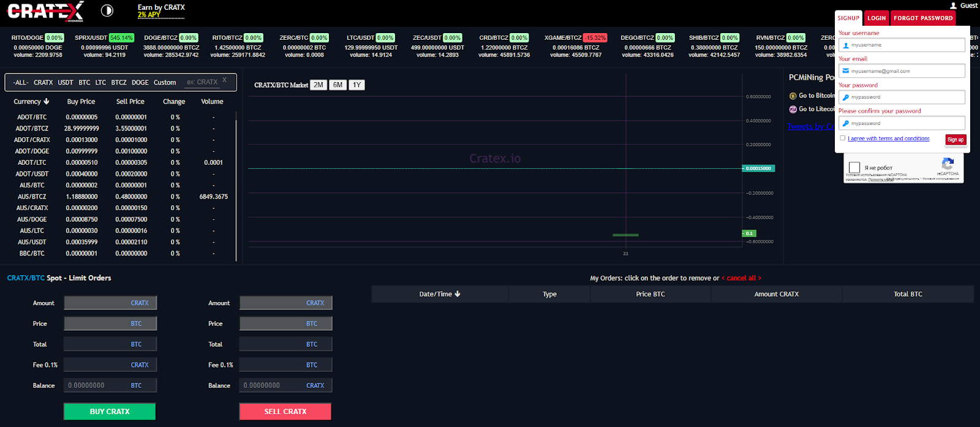Click the CRATEX logo
Viewport: 980px width, 427px height.
45,11
